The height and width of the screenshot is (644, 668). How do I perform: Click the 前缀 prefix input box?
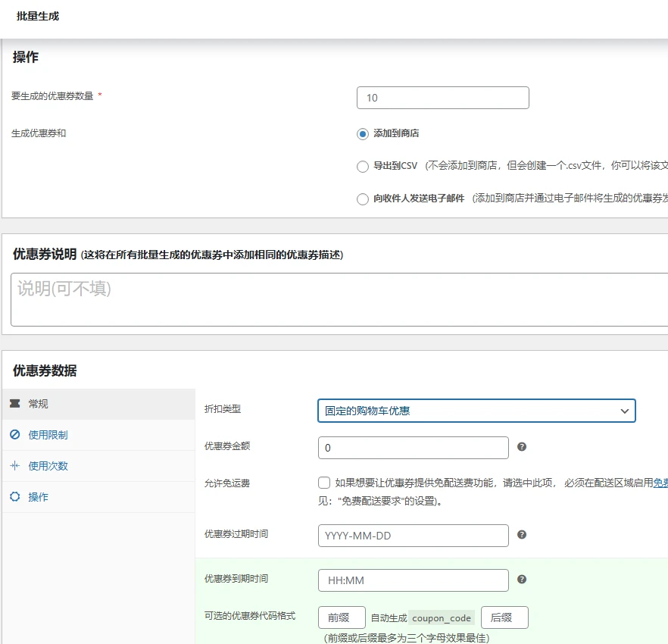[341, 617]
